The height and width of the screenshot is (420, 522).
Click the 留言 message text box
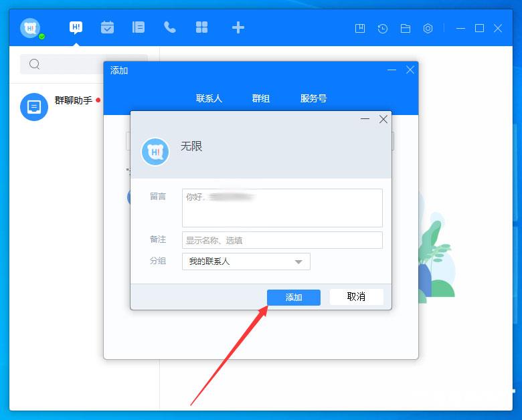coord(282,208)
